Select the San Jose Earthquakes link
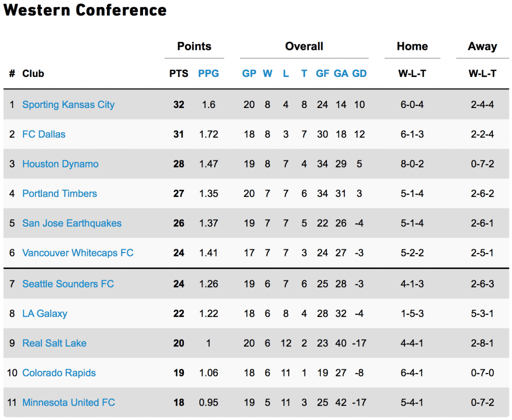 click(x=72, y=223)
